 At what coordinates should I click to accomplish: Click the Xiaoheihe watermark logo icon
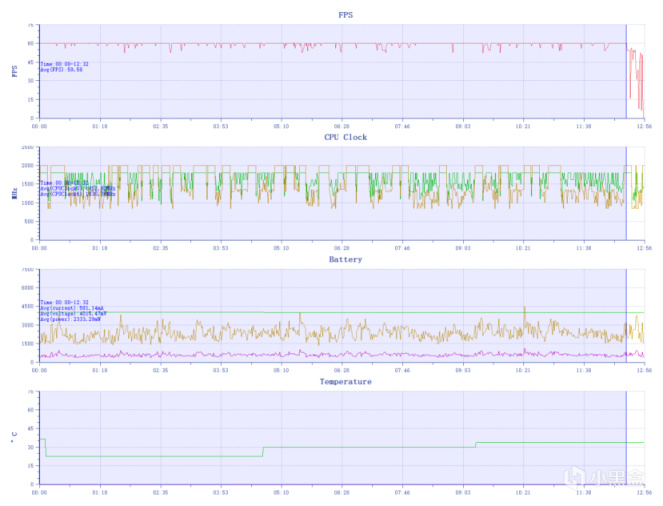576,477
